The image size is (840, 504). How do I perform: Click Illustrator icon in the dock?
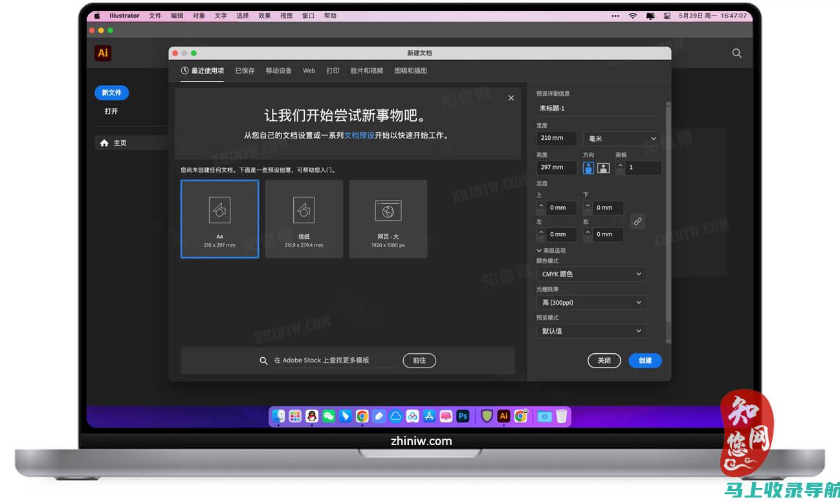pos(503,416)
